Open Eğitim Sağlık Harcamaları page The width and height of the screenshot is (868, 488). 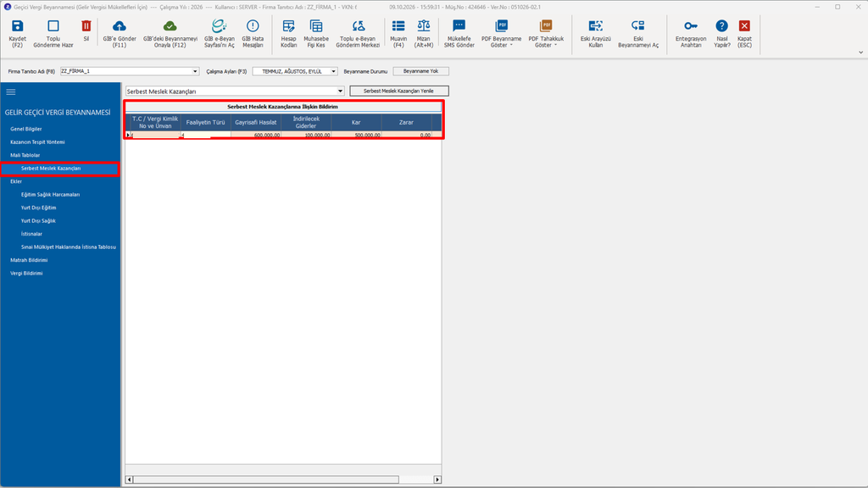[x=50, y=195]
